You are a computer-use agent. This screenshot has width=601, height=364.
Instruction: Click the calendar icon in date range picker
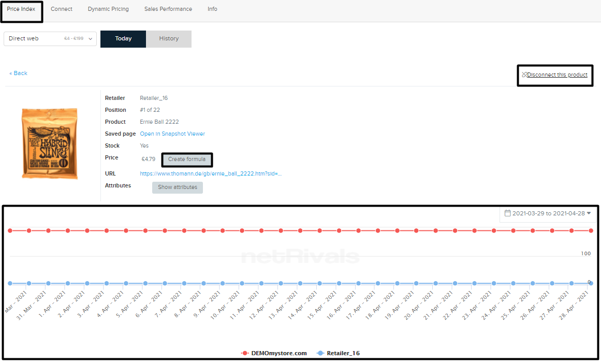(x=507, y=213)
